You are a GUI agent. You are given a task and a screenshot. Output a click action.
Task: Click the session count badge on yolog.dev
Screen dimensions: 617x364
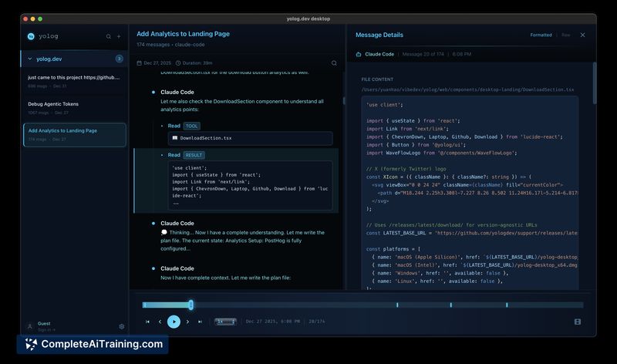point(119,59)
